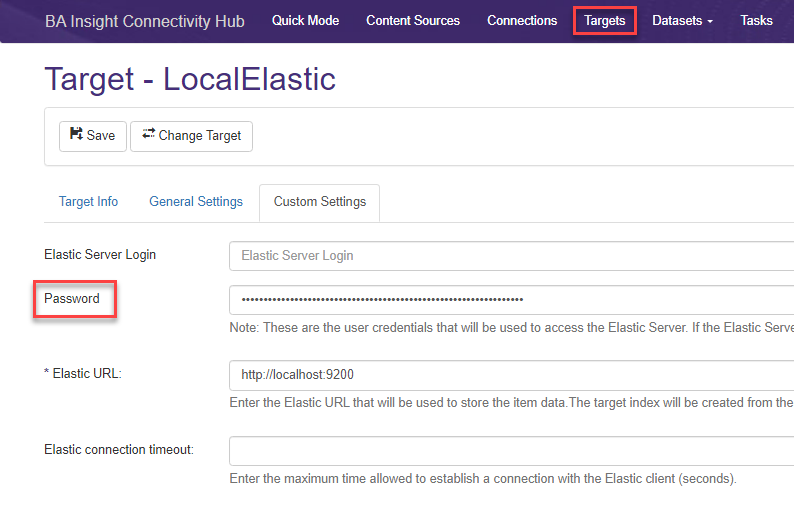
Task: Open the Targets menu item
Action: (x=605, y=21)
